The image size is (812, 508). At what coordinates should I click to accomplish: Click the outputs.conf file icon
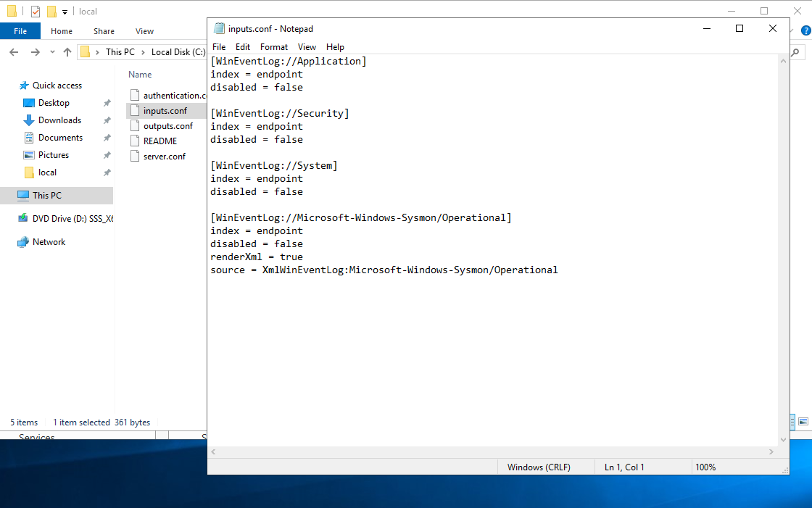pyautogui.click(x=135, y=126)
